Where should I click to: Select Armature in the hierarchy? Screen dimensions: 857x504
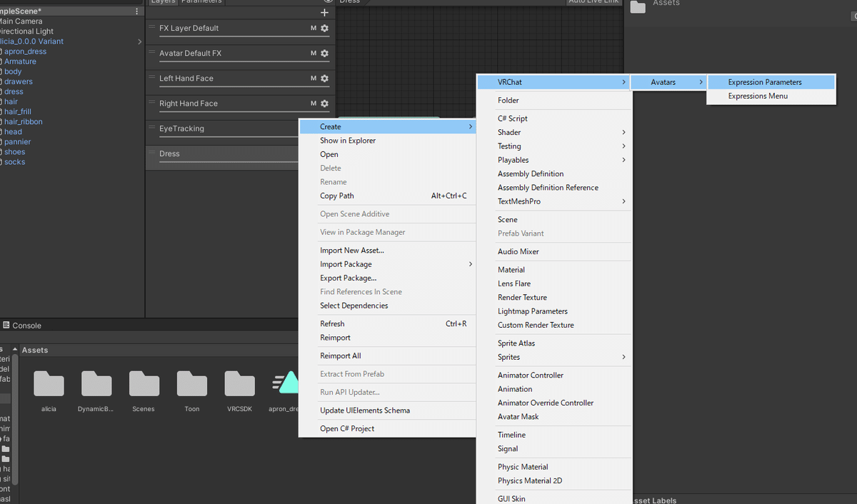coord(20,61)
